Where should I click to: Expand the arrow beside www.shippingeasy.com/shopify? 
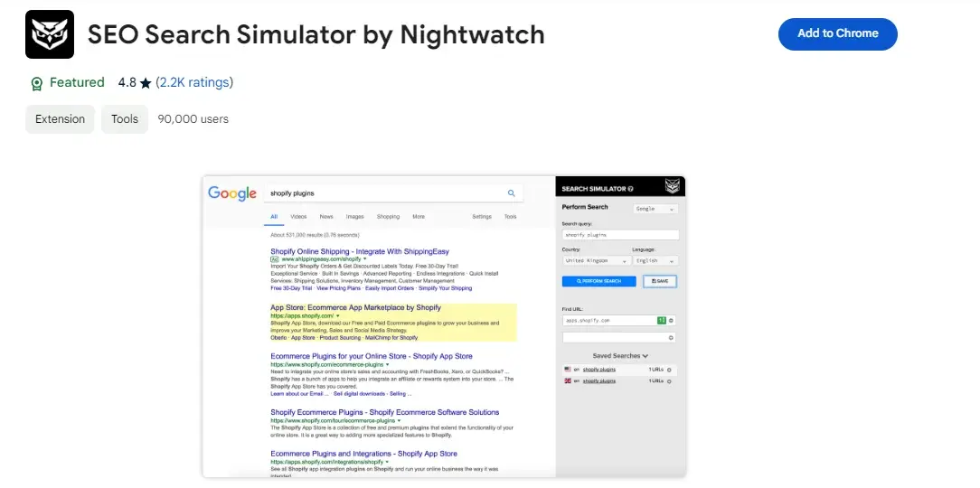coord(365,258)
